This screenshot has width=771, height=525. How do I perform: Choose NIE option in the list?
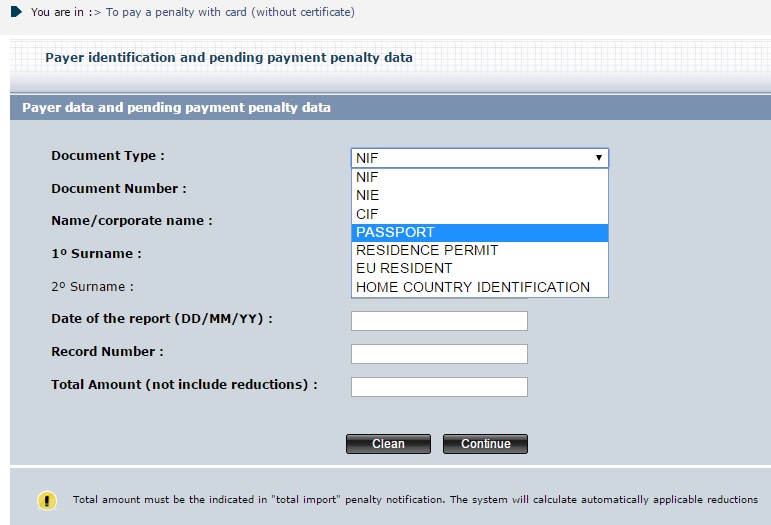click(480, 195)
